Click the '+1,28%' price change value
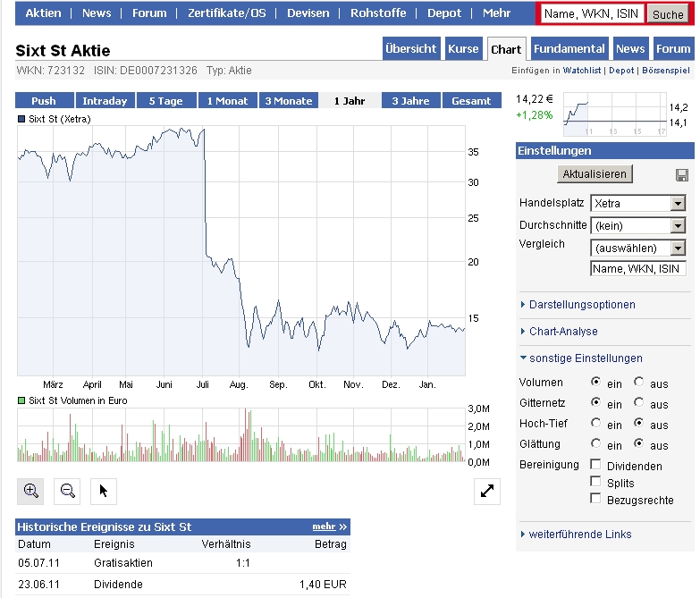The width and height of the screenshot is (700, 598). tap(534, 115)
